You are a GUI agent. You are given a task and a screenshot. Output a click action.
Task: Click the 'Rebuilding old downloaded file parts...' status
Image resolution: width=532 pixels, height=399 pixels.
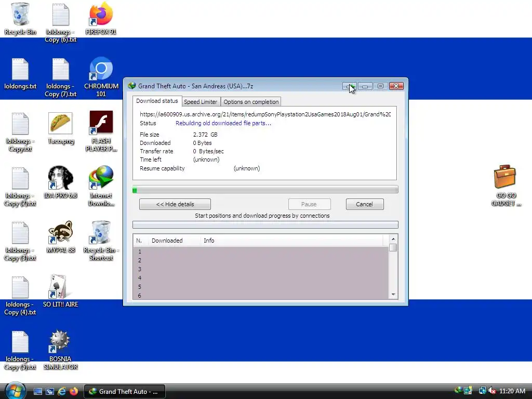point(223,123)
